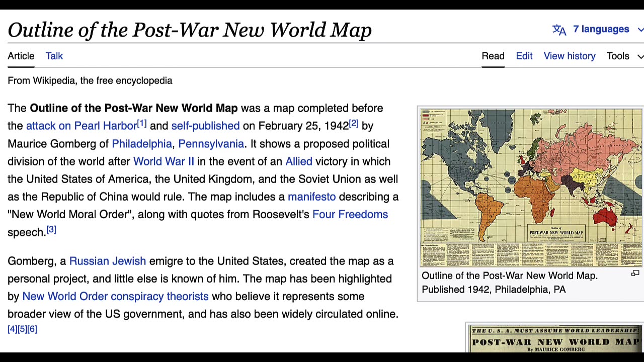Switch to the Article tab
The width and height of the screenshot is (644, 362).
21,56
